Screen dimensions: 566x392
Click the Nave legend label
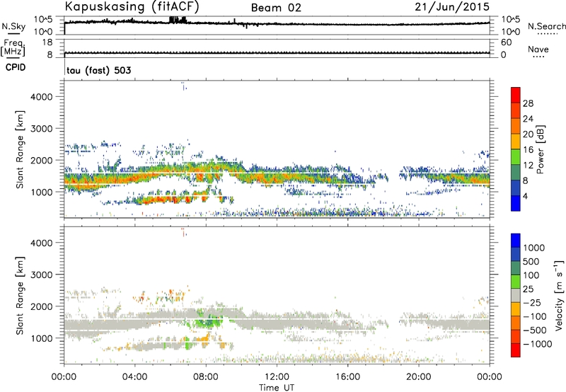point(538,49)
